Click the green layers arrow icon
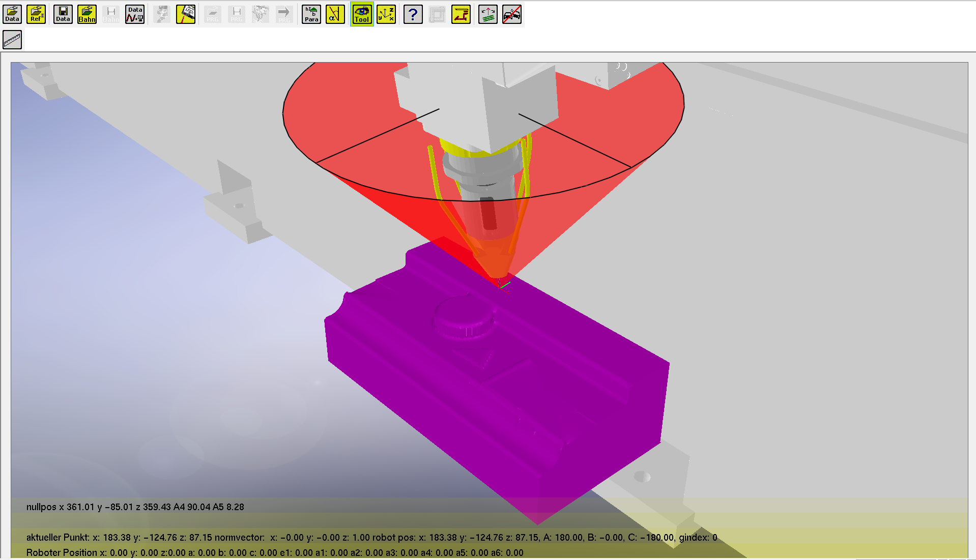This screenshot has height=560, width=976. point(488,14)
